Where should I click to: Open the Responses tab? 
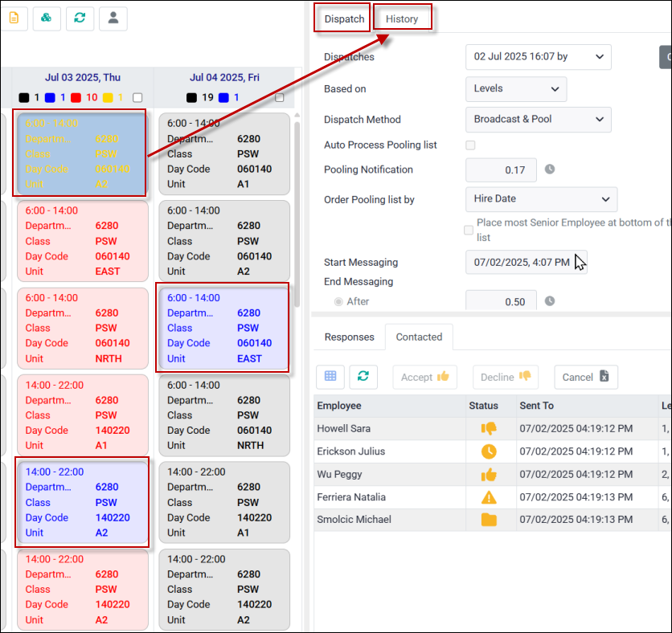[350, 337]
